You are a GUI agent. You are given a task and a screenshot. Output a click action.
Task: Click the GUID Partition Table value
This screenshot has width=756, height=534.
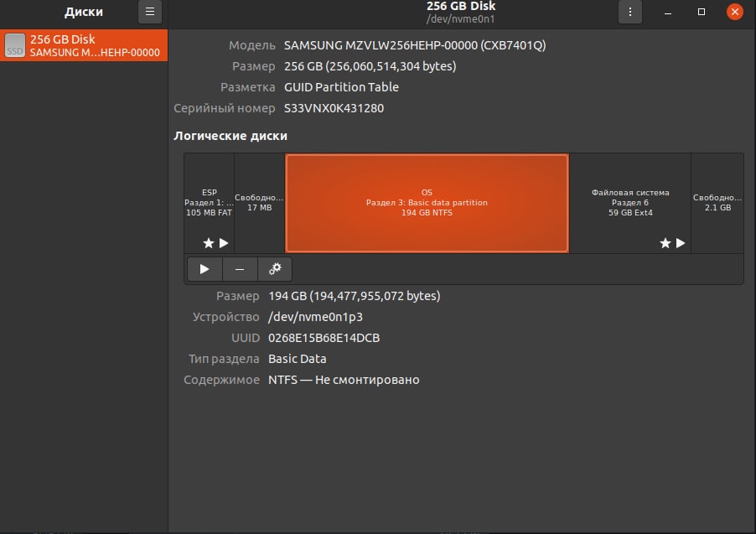pos(341,87)
